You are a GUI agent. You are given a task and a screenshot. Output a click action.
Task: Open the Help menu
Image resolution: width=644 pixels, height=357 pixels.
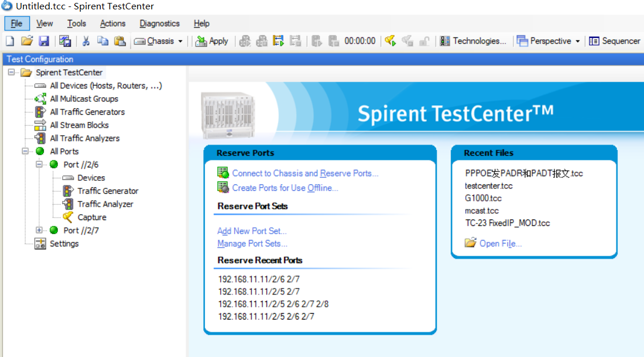201,23
